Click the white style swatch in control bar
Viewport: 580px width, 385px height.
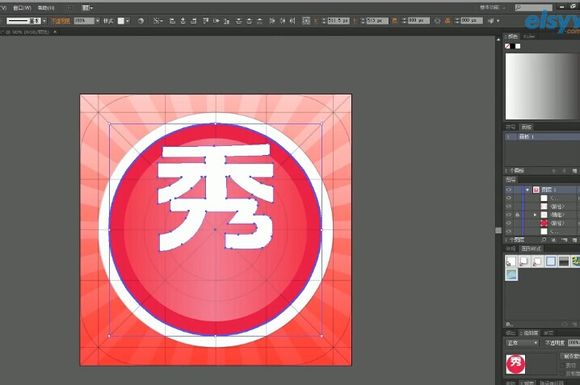[121, 21]
